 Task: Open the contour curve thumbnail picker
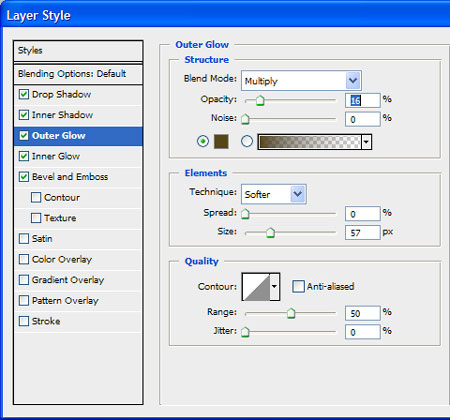pyautogui.click(x=256, y=287)
